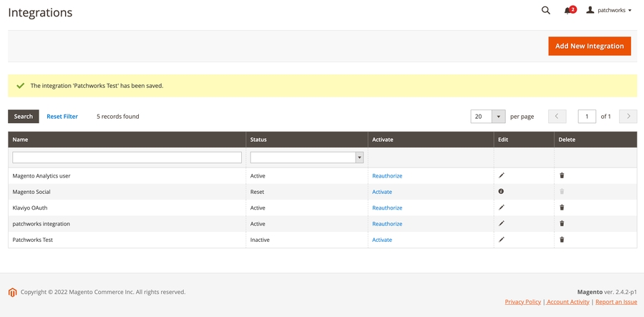Delete the patchworks integration row

[x=562, y=224]
